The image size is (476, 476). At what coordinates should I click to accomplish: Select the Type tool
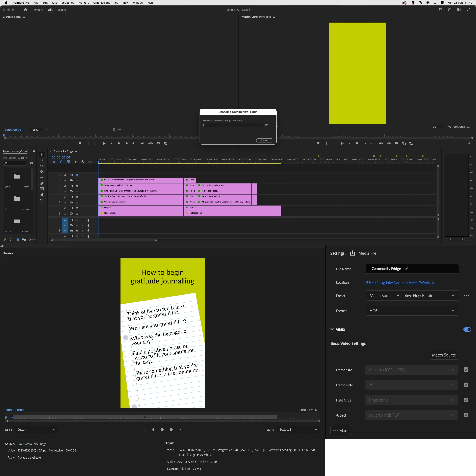(x=42, y=201)
